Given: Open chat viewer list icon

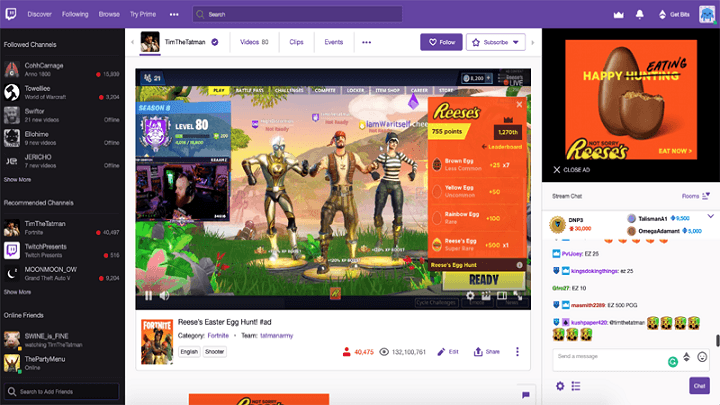Looking at the screenshot, I should pyautogui.click(x=576, y=386).
